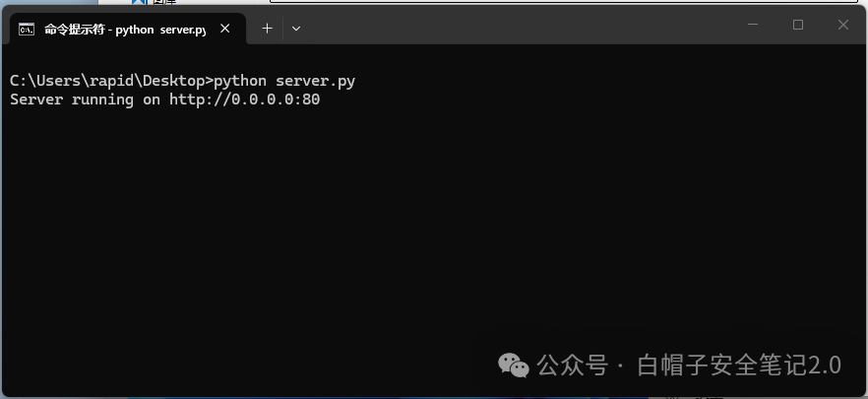Viewport: 868px width, 399px height.
Task: Click the word python in the command
Action: click(240, 81)
